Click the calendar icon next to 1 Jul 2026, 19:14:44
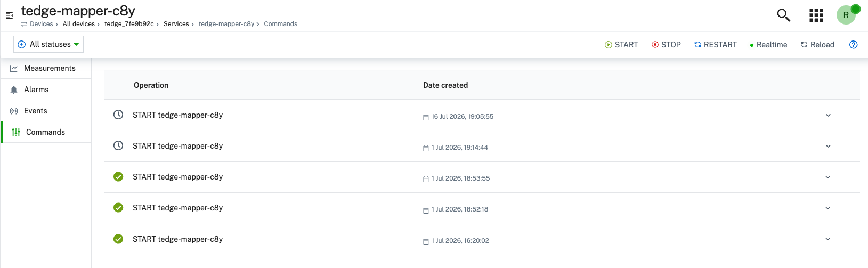 (x=426, y=148)
